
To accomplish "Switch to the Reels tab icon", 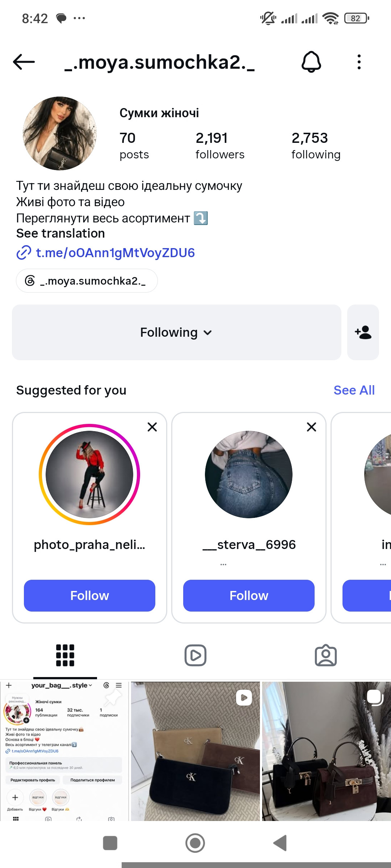I will (195, 655).
